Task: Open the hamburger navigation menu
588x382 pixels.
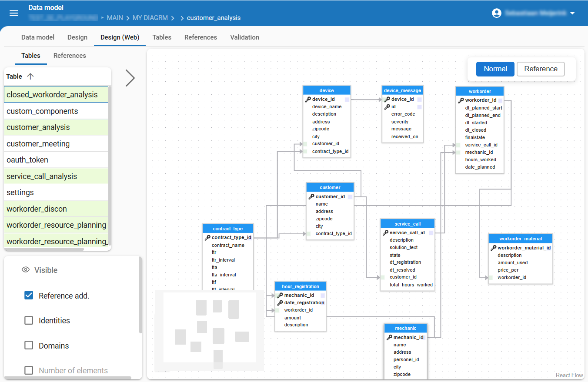Action: pos(14,13)
